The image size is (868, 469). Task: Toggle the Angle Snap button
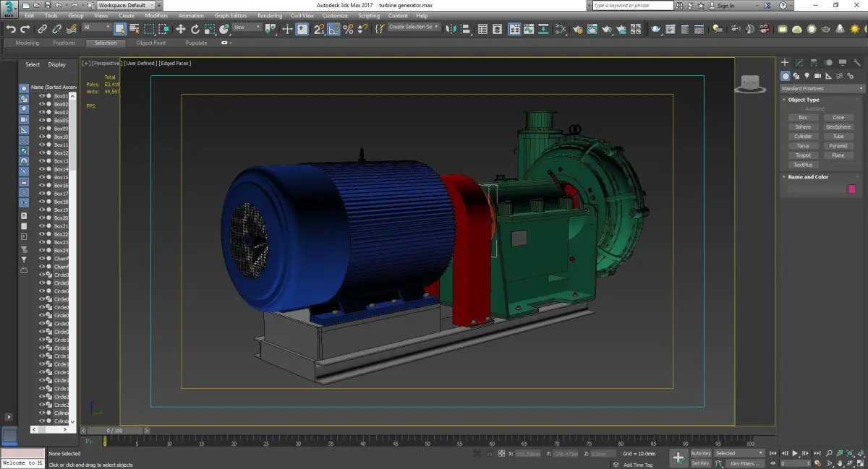click(x=333, y=29)
